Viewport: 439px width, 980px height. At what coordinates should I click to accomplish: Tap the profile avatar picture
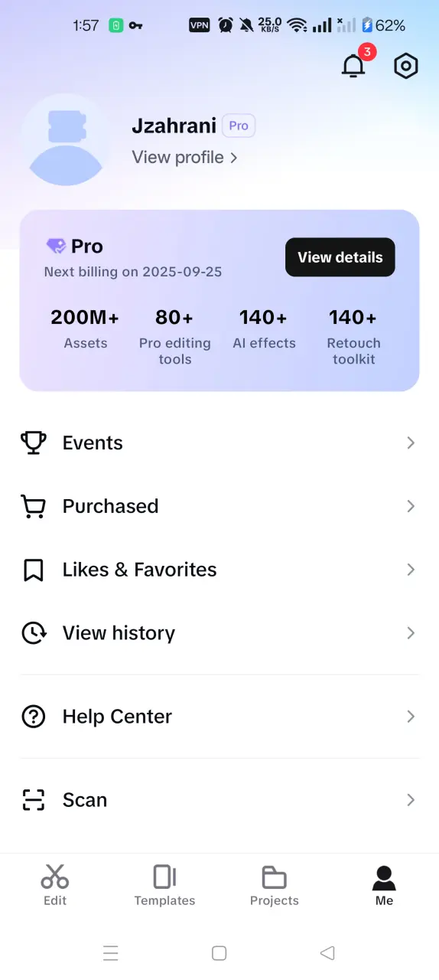click(x=65, y=140)
